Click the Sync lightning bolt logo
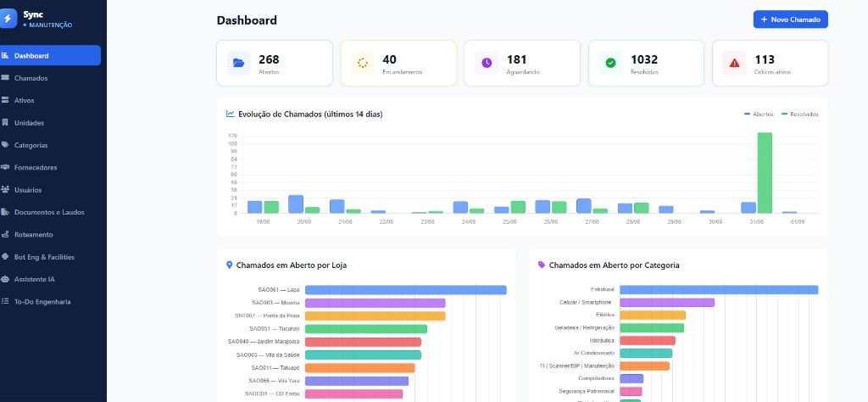The height and width of the screenshot is (402, 868). coord(7,19)
